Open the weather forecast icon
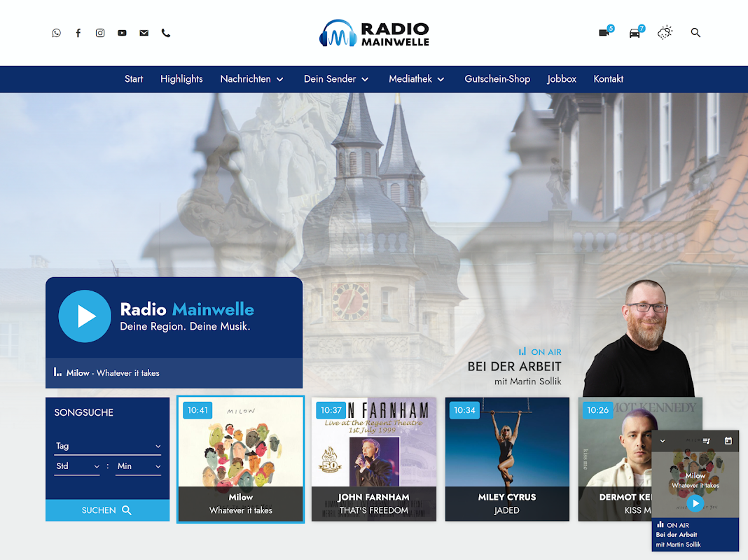This screenshot has width=748, height=560. coord(665,32)
